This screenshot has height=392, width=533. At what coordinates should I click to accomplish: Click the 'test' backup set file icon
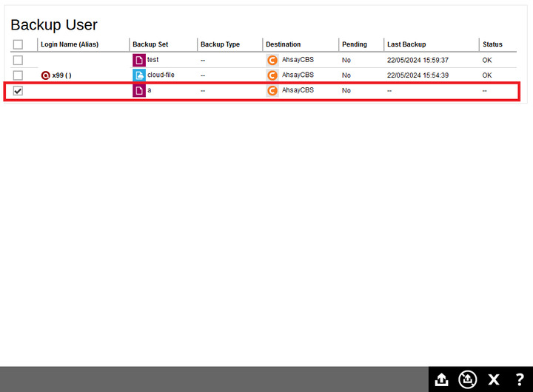coord(139,60)
